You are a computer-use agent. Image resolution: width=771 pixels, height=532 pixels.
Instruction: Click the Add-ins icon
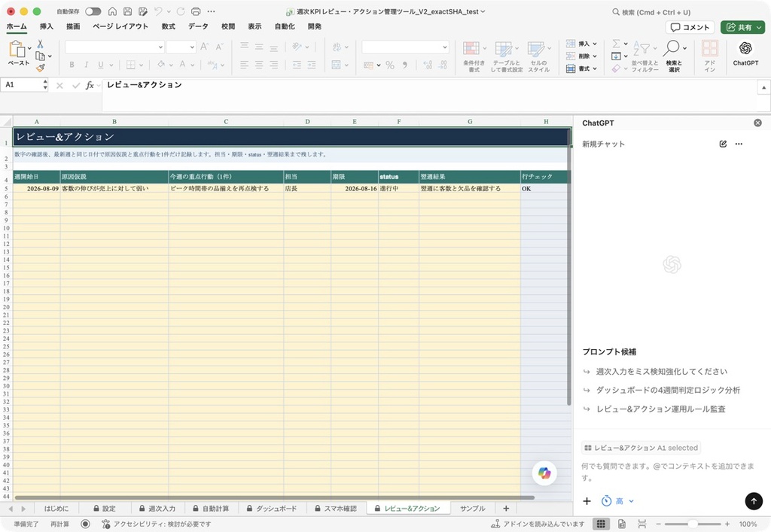click(x=709, y=49)
